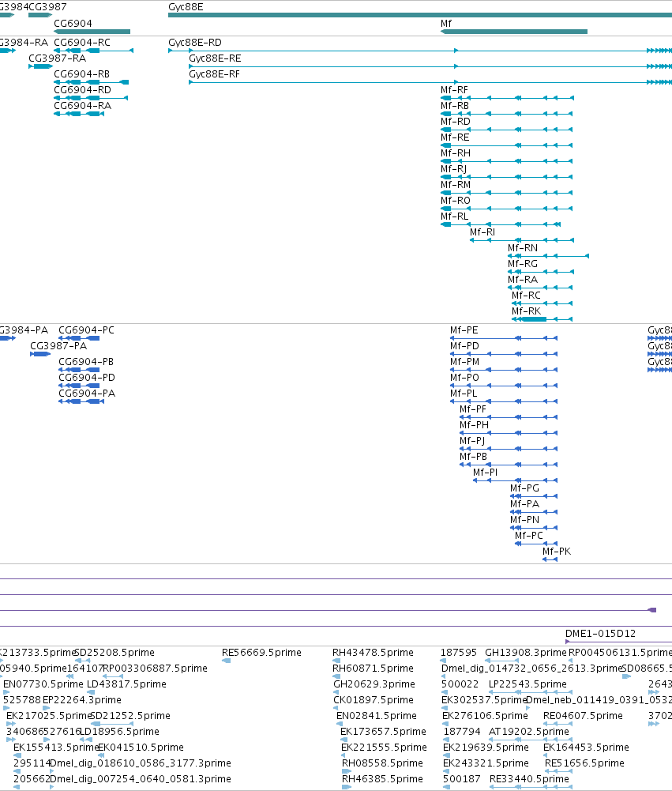The width and height of the screenshot is (672, 791).
Task: Select transcript Mf-RJ
Action: click(x=453, y=169)
